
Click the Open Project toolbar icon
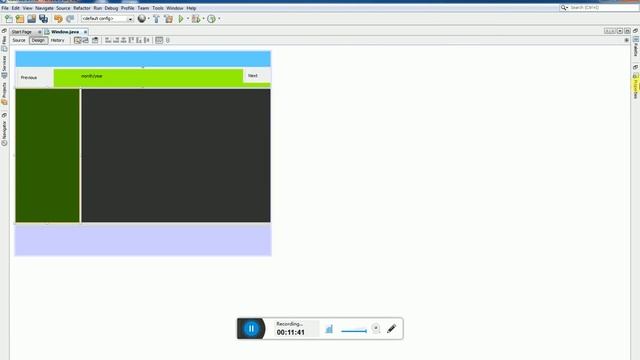[31, 19]
